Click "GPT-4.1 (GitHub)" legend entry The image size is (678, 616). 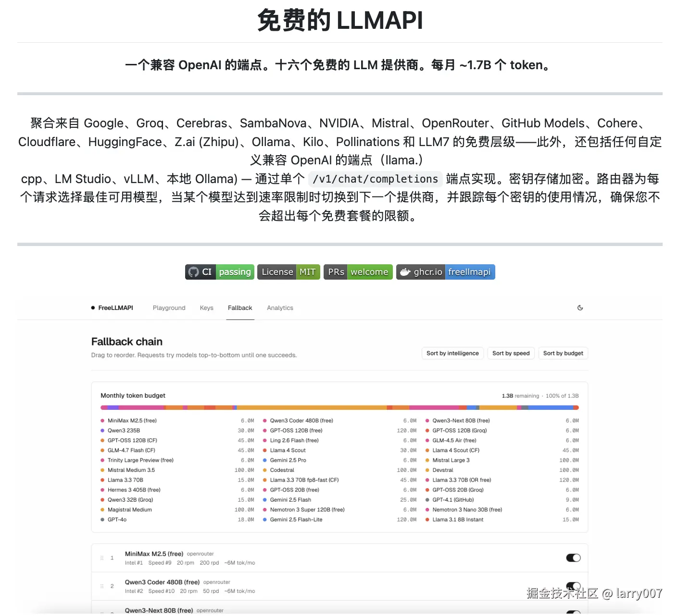[453, 500]
